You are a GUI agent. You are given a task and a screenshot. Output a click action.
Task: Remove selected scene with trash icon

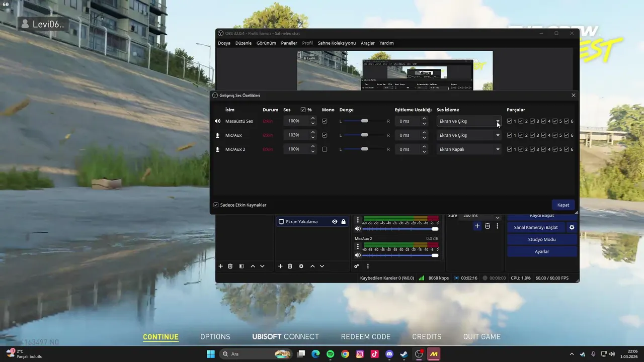(x=230, y=266)
